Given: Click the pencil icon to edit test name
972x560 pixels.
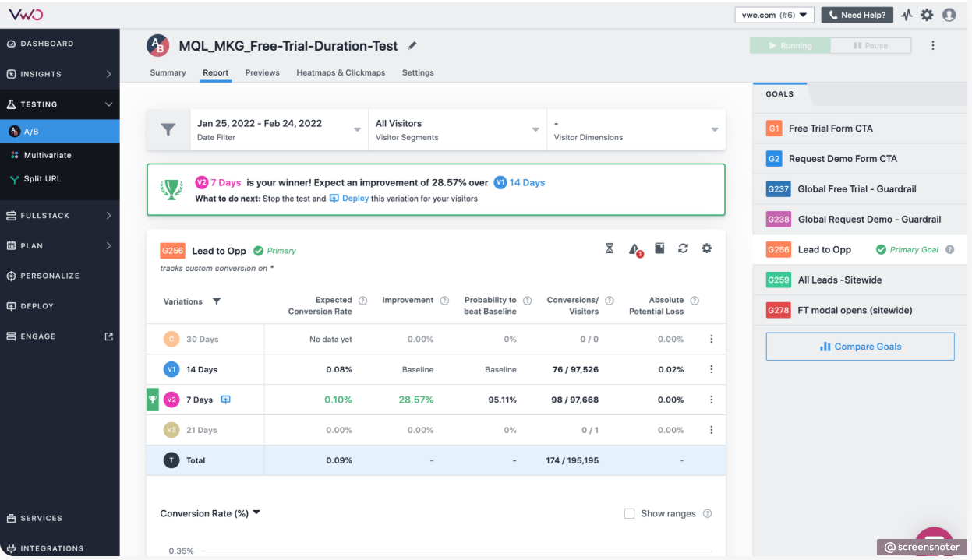Looking at the screenshot, I should coord(412,46).
